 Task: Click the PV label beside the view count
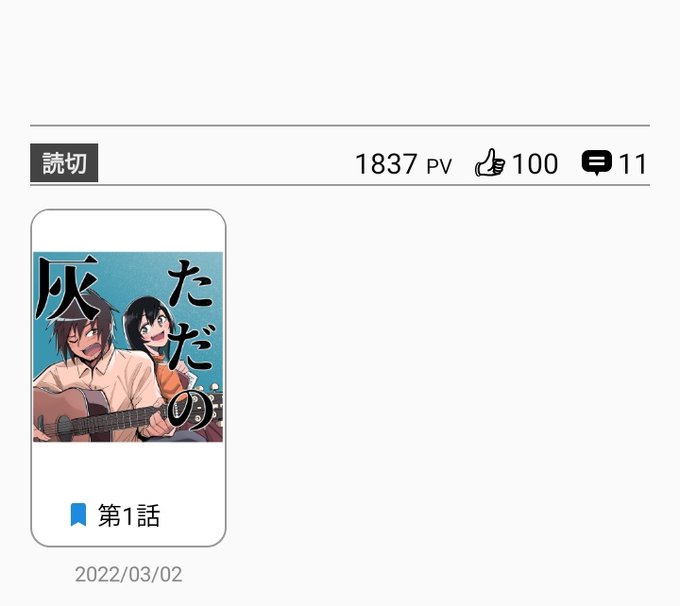[x=439, y=166]
